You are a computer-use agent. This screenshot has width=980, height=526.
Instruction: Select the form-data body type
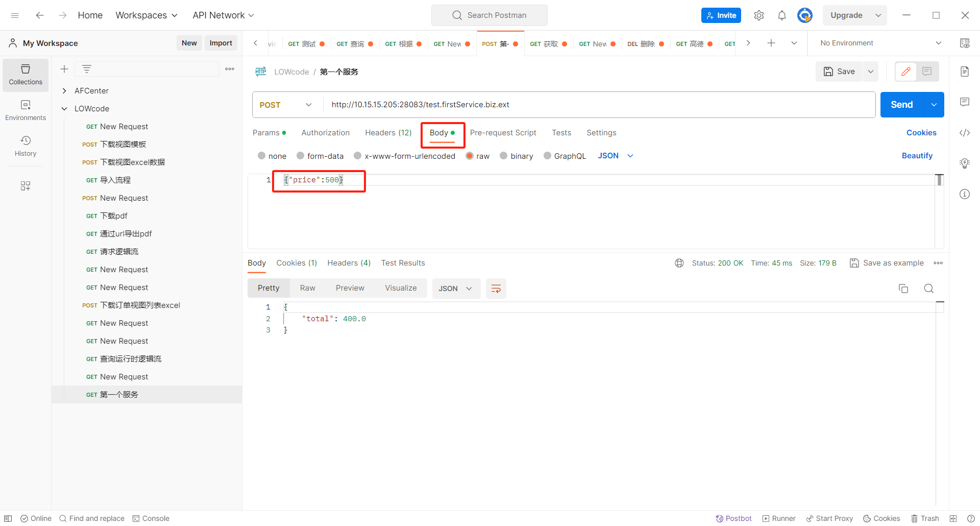point(301,156)
